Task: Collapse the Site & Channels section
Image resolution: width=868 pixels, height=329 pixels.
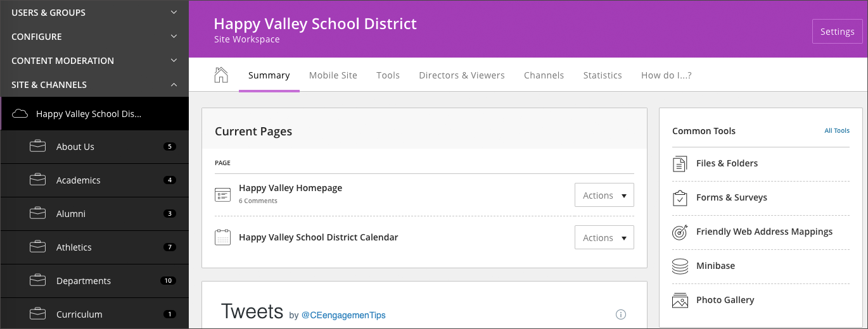Action: 94,85
